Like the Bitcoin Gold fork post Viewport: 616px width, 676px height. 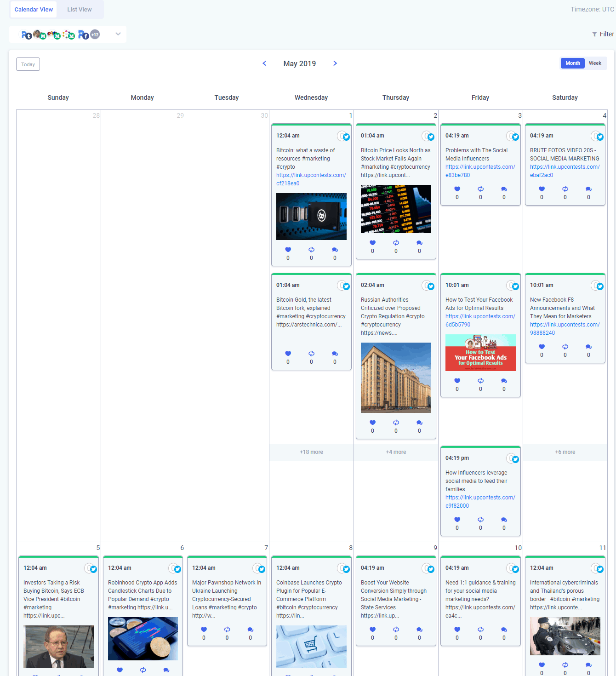click(288, 354)
